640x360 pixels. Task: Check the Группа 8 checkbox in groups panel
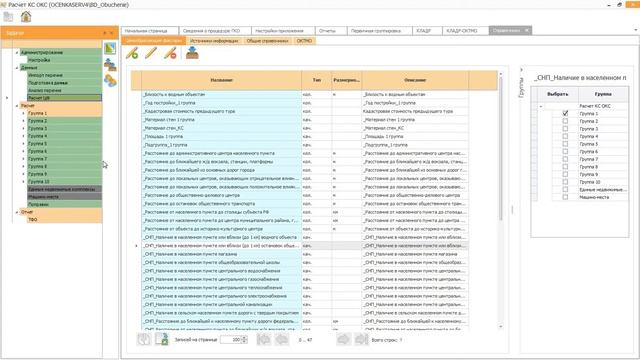pos(565,167)
